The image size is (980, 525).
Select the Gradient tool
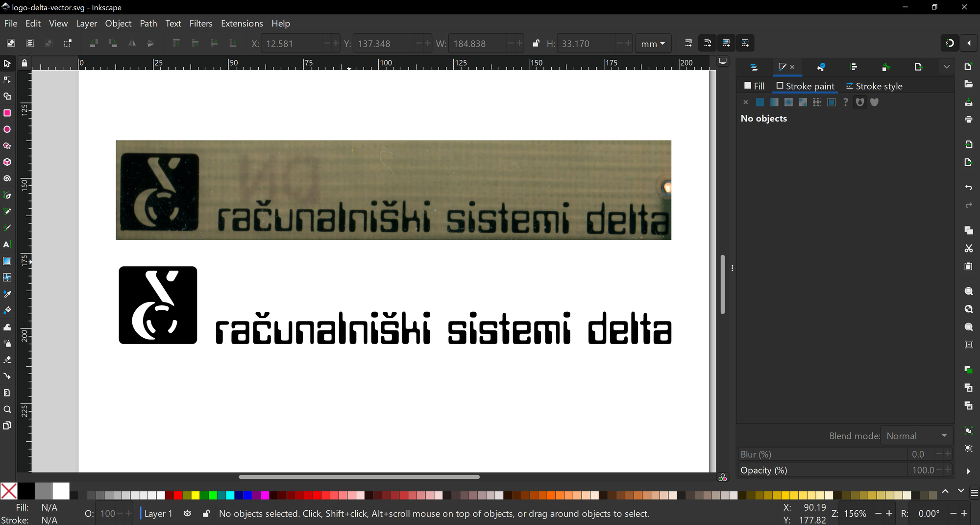pos(7,261)
